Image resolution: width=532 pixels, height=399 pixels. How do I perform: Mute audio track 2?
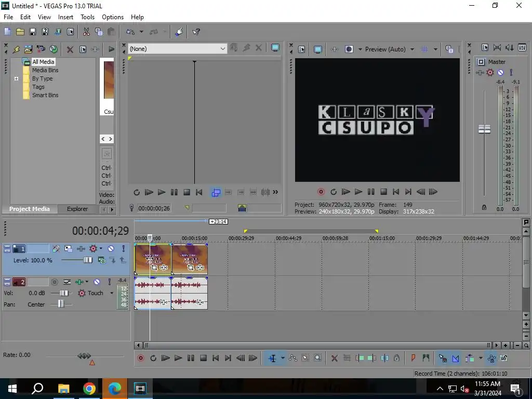[97, 282]
